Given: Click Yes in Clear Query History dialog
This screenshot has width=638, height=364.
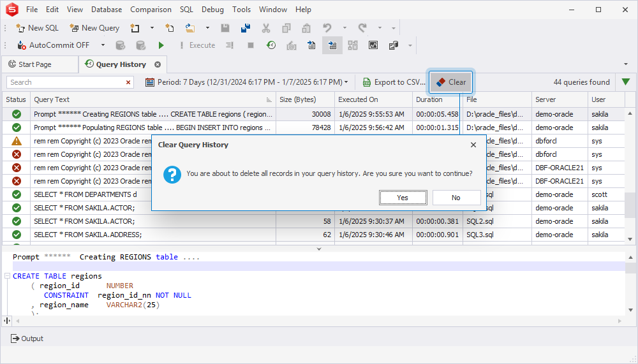Looking at the screenshot, I should pyautogui.click(x=403, y=198).
